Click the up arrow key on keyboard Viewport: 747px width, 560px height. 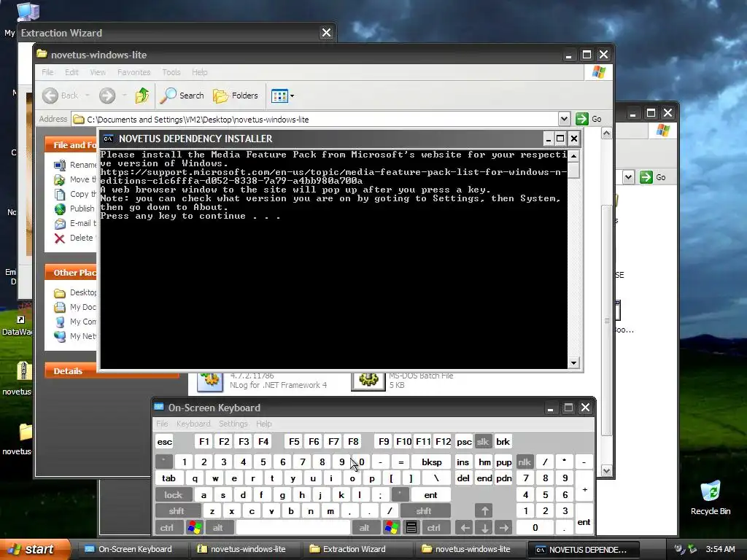click(484, 511)
